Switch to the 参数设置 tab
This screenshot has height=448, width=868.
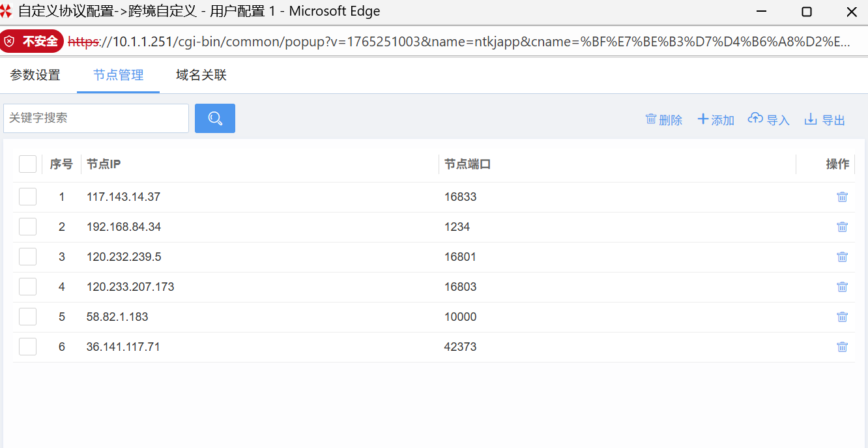(x=35, y=75)
